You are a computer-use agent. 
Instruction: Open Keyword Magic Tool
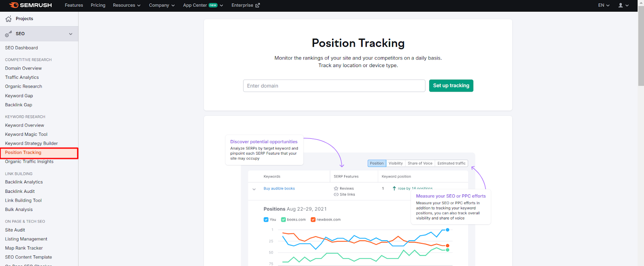(26, 134)
